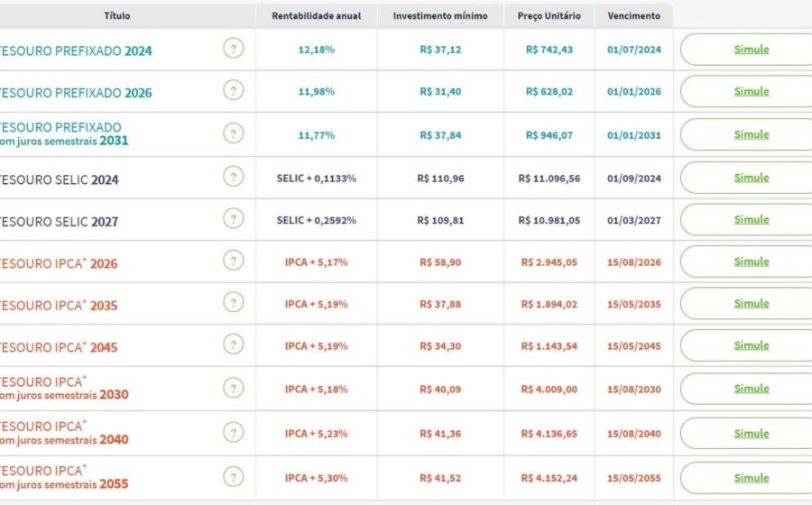Click the Investimento mínimo column header

click(x=440, y=16)
